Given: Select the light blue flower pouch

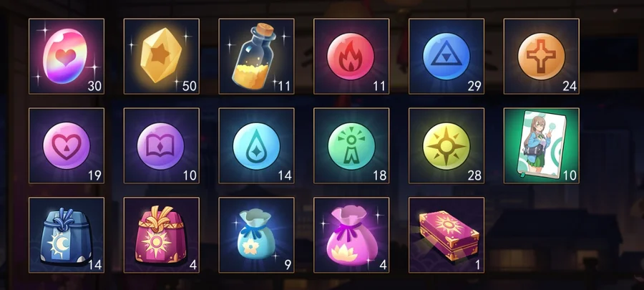Looking at the screenshot, I should [x=256, y=235].
